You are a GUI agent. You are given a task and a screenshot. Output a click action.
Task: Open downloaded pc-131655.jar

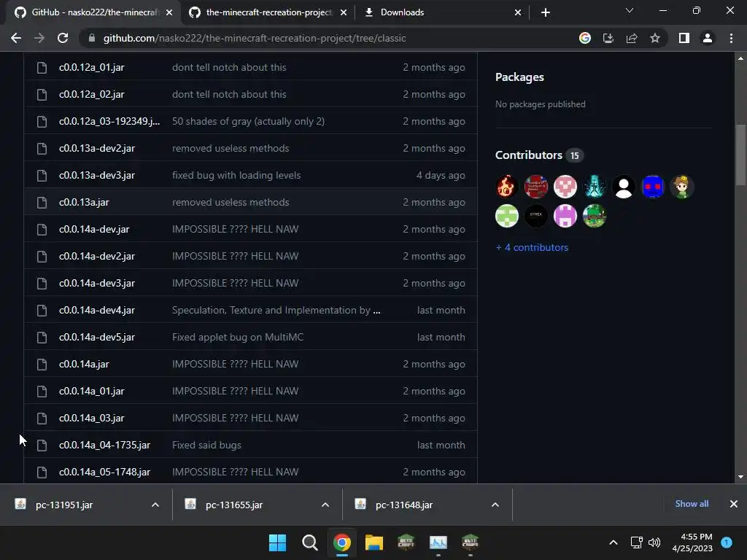234,505
